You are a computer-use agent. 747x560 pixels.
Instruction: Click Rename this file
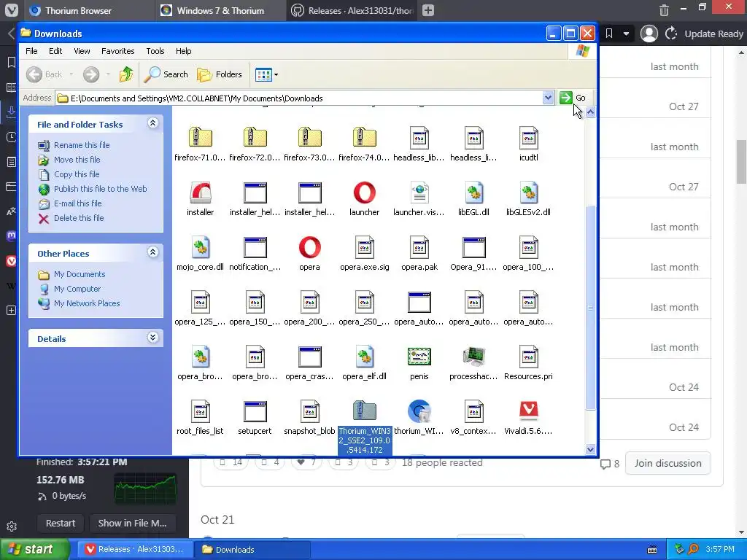point(82,145)
